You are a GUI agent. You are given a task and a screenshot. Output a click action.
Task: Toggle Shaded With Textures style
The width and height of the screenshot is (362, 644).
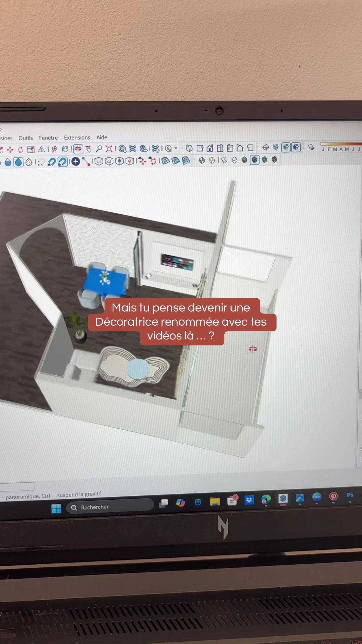click(255, 160)
